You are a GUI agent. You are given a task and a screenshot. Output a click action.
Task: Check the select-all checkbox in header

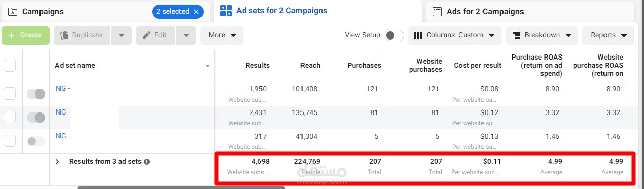[10, 66]
